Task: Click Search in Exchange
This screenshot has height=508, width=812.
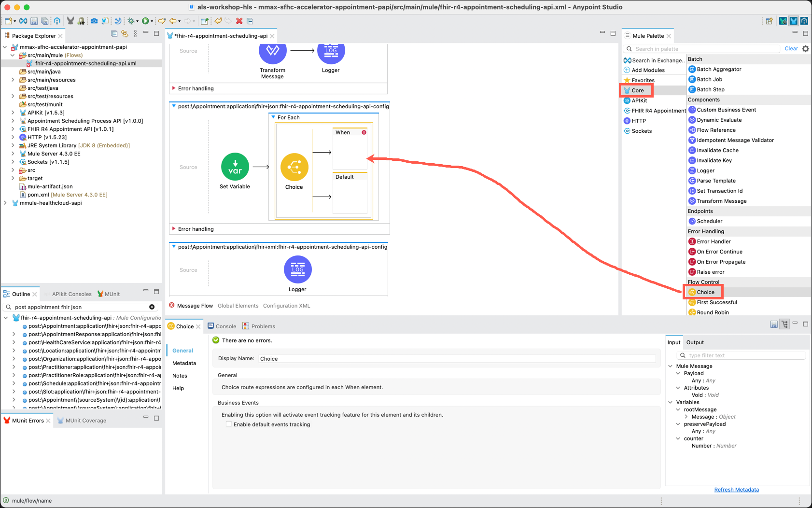Action: click(x=654, y=60)
